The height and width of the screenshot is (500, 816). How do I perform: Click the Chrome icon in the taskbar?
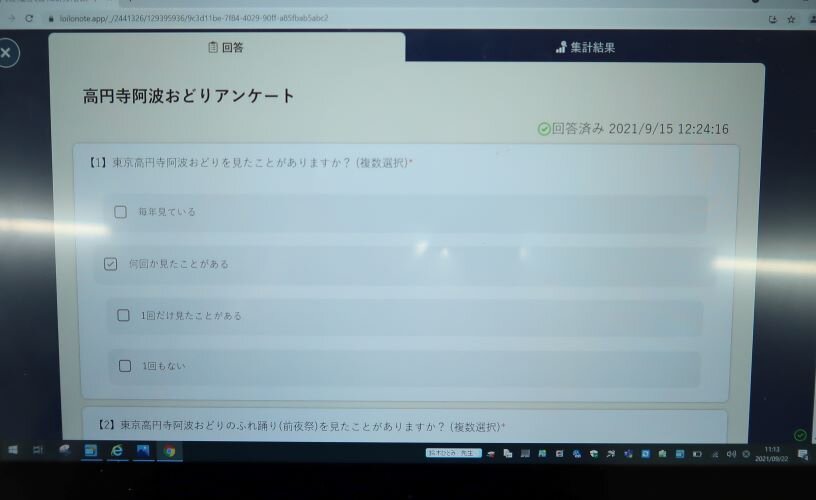tap(169, 452)
